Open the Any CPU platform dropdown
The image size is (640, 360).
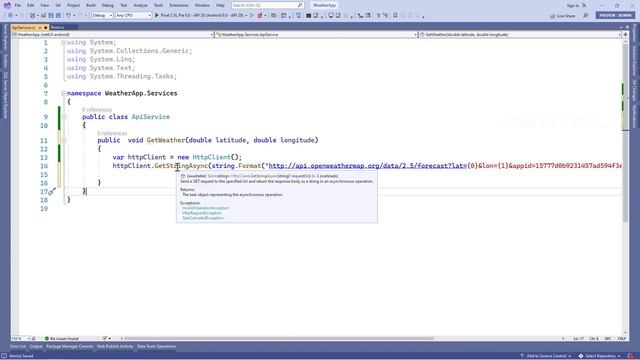[x=133, y=16]
